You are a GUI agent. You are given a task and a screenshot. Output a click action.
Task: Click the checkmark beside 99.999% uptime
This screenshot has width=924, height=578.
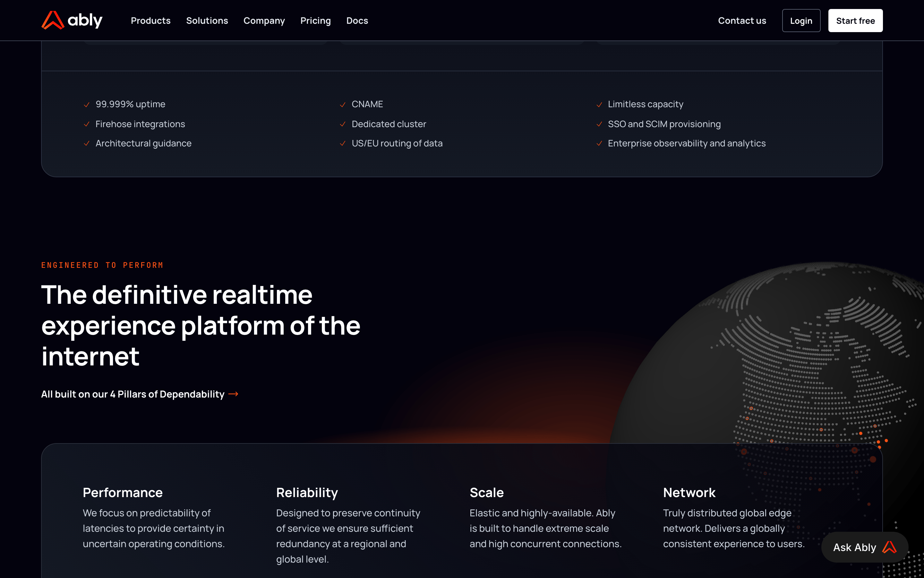87,104
